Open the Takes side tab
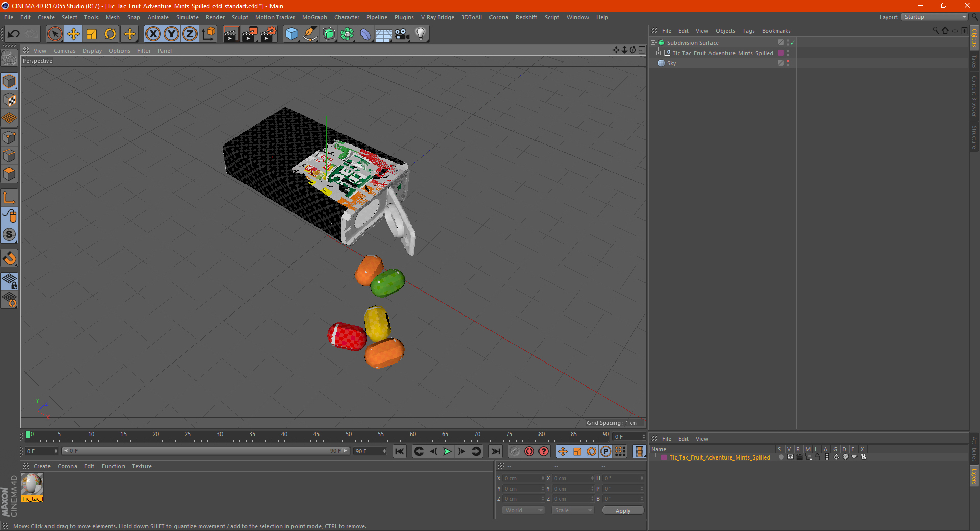 coord(974,62)
